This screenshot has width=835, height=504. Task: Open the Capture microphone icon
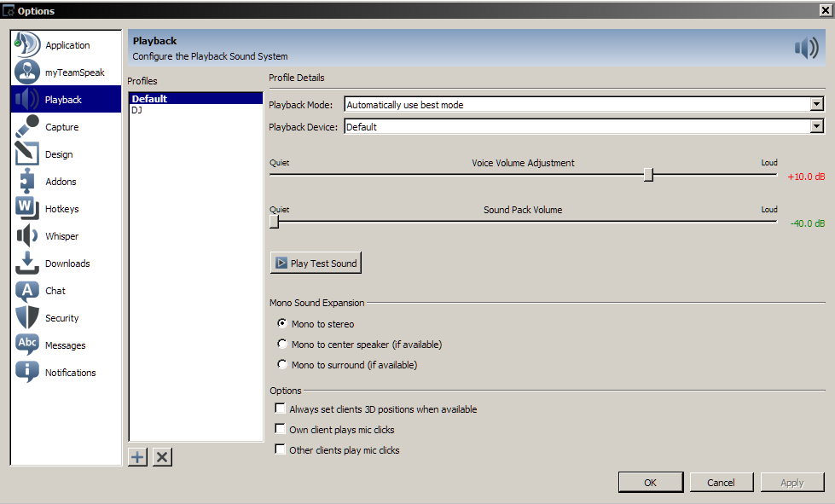coord(26,127)
